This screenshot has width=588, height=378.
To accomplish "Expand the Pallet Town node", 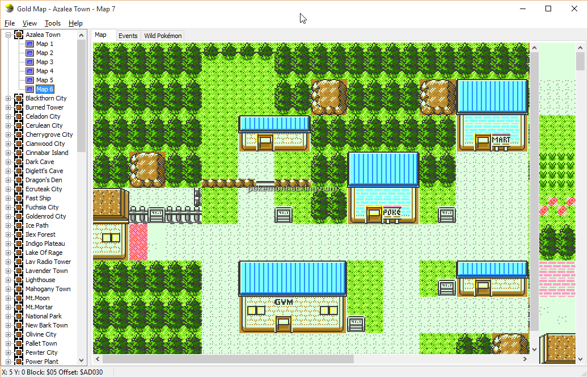I will (x=9, y=343).
